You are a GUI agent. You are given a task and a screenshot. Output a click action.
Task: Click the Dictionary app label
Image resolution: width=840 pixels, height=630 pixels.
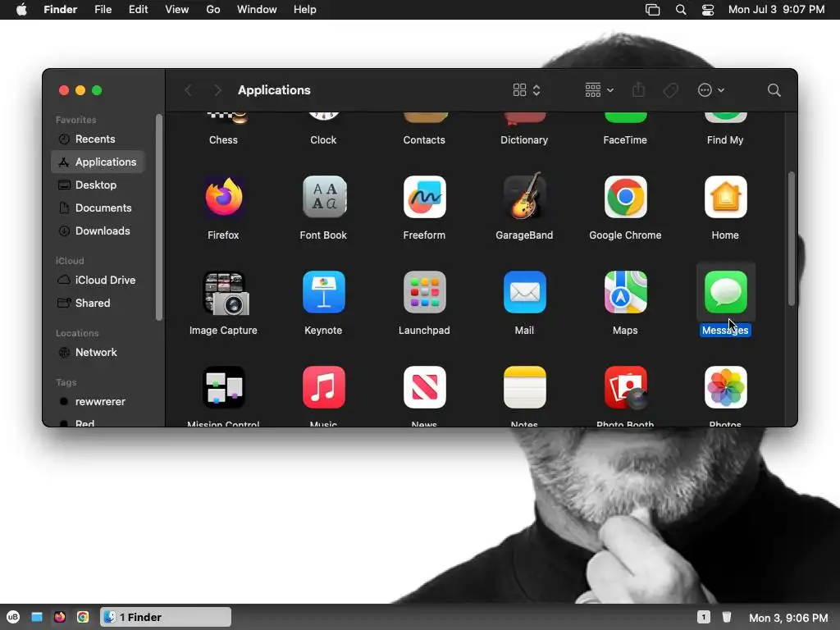click(x=524, y=139)
